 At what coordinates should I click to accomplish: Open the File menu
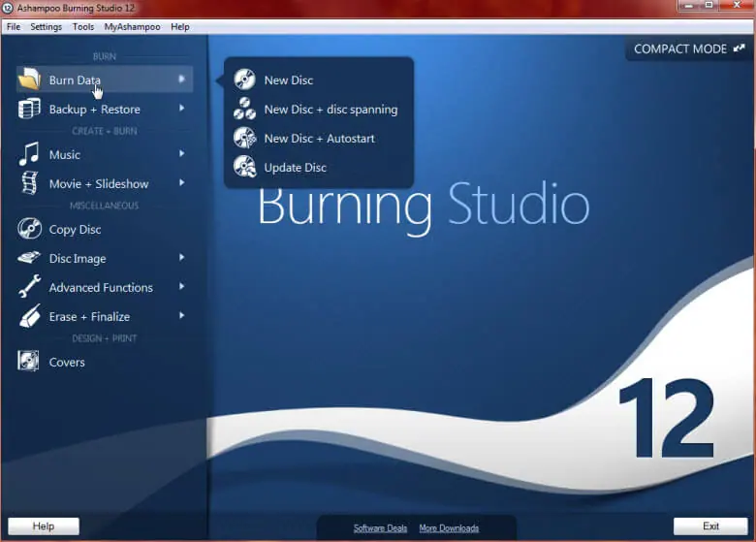pyautogui.click(x=14, y=27)
